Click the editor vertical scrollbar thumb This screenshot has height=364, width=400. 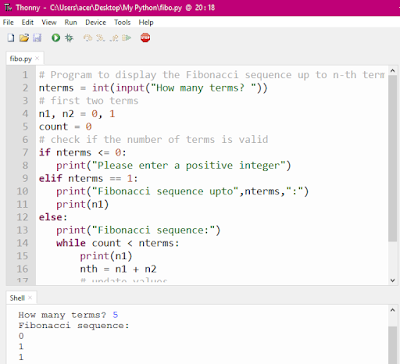(393, 158)
